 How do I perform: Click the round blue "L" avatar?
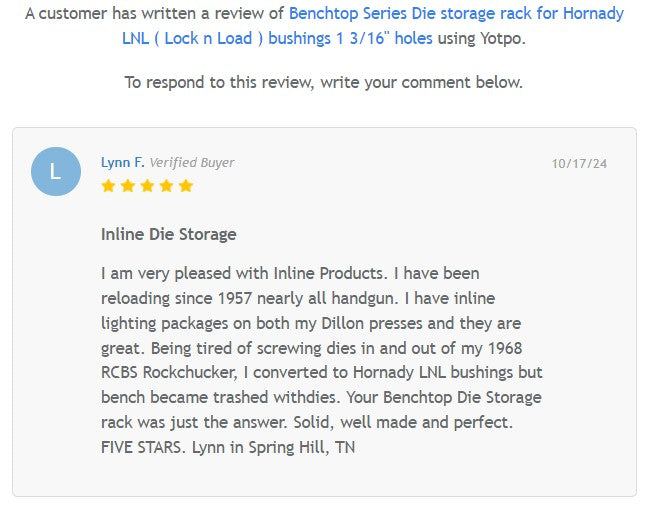[x=56, y=171]
